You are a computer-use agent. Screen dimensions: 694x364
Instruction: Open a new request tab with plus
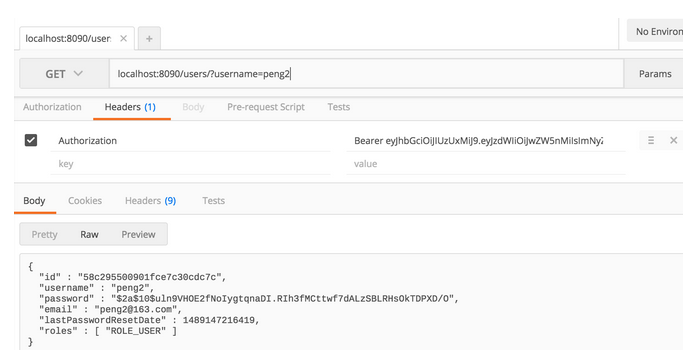(149, 39)
